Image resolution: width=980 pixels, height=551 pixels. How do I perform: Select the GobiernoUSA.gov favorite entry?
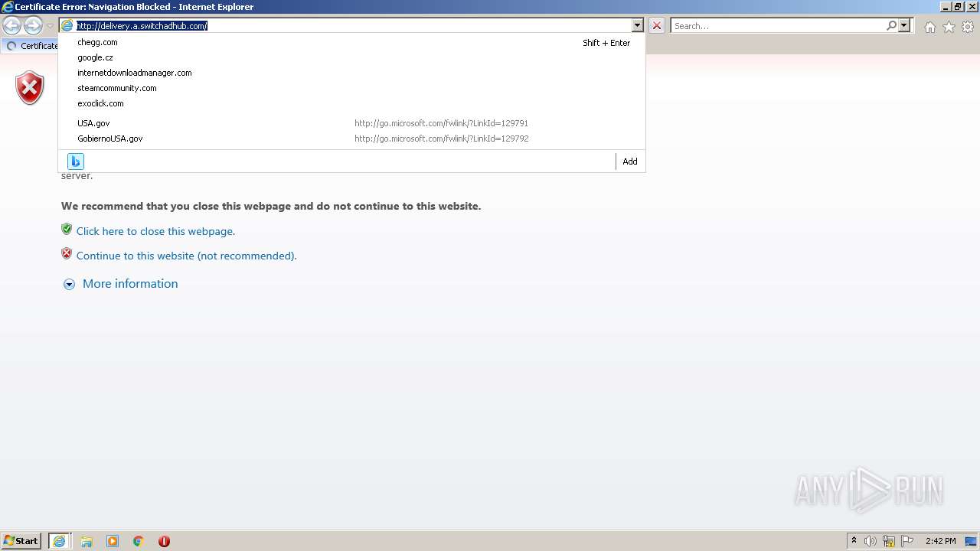point(352,139)
